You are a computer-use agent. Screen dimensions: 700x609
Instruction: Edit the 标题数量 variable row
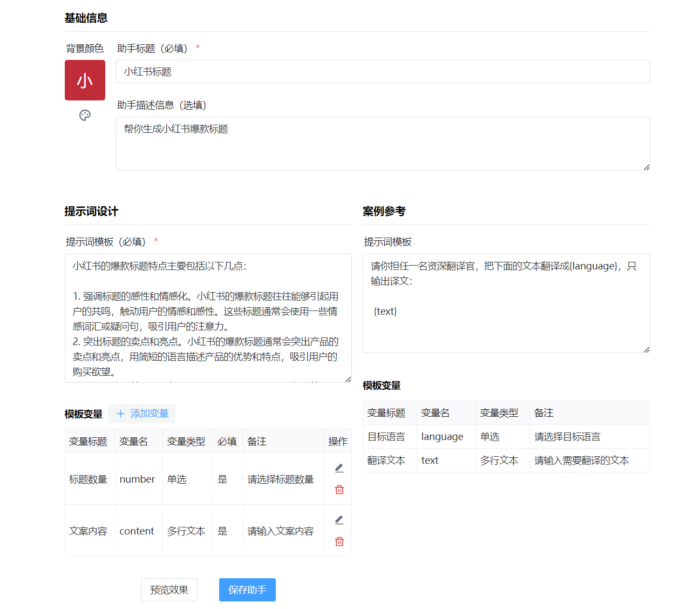point(339,468)
